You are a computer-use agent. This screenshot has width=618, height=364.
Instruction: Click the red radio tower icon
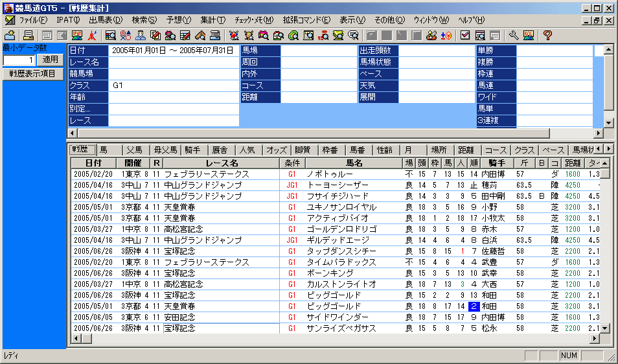coord(93,35)
